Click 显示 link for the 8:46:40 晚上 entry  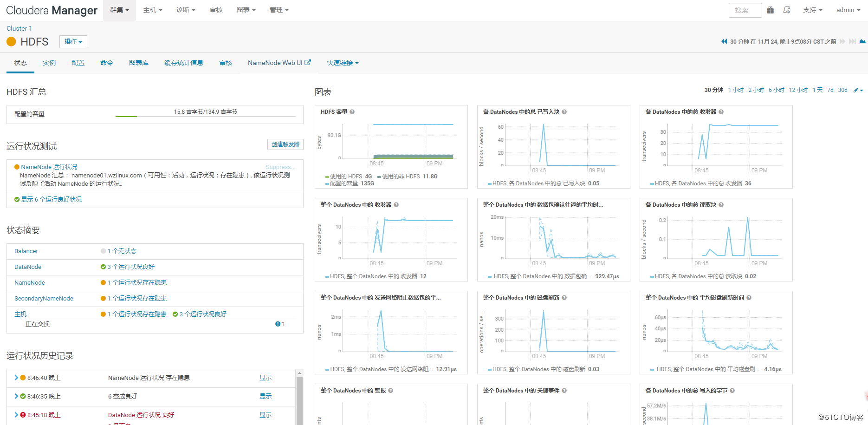(x=266, y=378)
